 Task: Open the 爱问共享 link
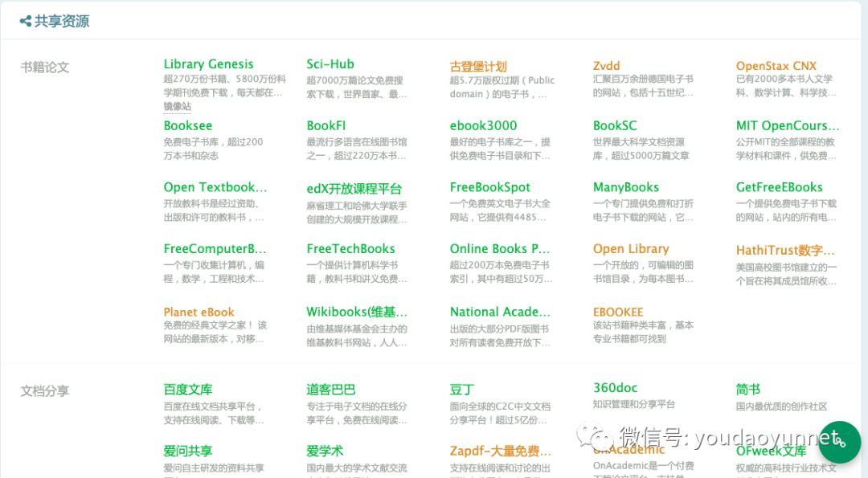coord(187,451)
